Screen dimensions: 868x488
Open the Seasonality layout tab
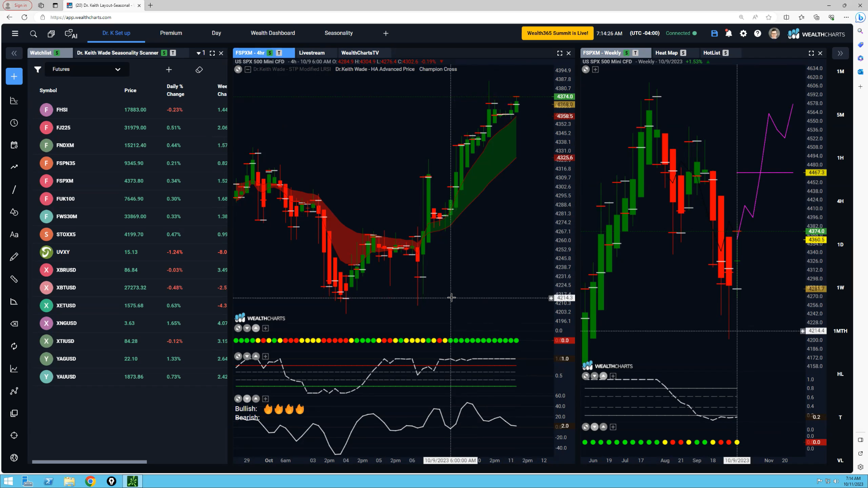tap(339, 33)
